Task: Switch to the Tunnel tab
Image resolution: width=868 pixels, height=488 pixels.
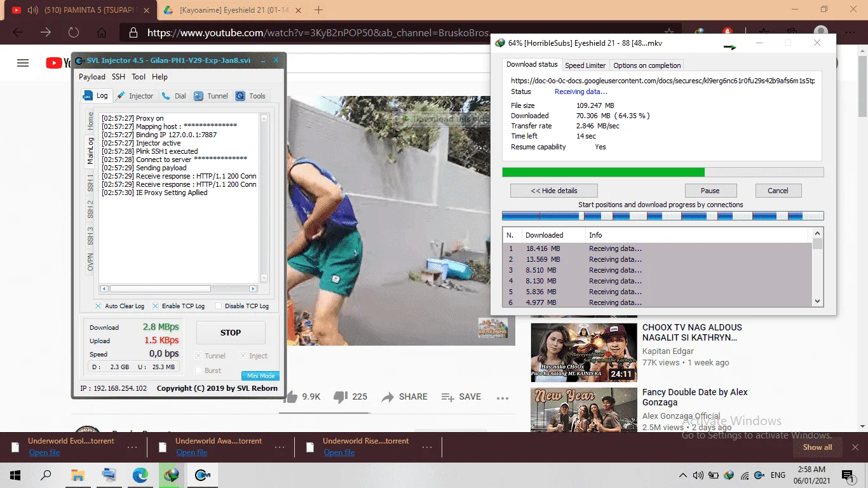Action: (211, 96)
